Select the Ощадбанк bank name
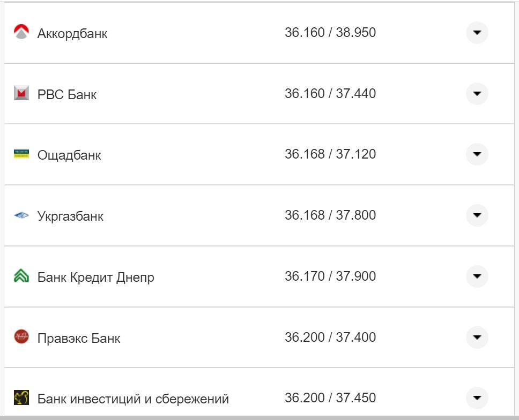The image size is (519, 420). [69, 155]
